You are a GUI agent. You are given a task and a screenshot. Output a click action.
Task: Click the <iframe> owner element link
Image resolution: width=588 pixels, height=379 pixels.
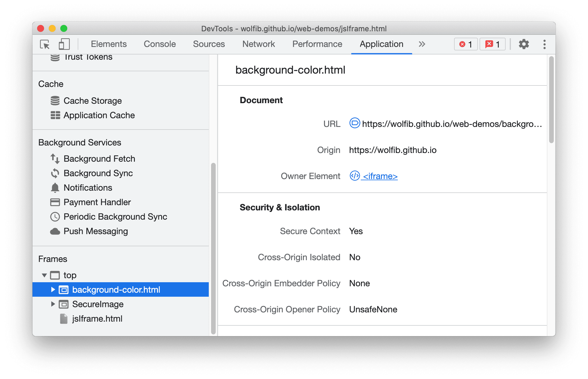[380, 176]
